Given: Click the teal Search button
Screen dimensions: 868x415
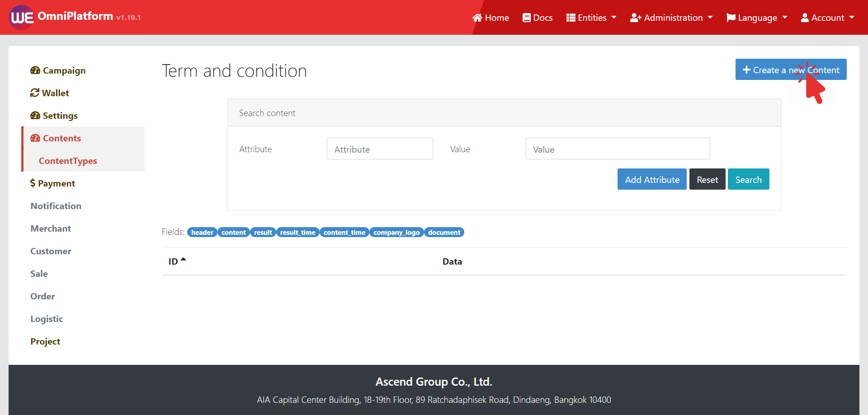Looking at the screenshot, I should tap(748, 179).
